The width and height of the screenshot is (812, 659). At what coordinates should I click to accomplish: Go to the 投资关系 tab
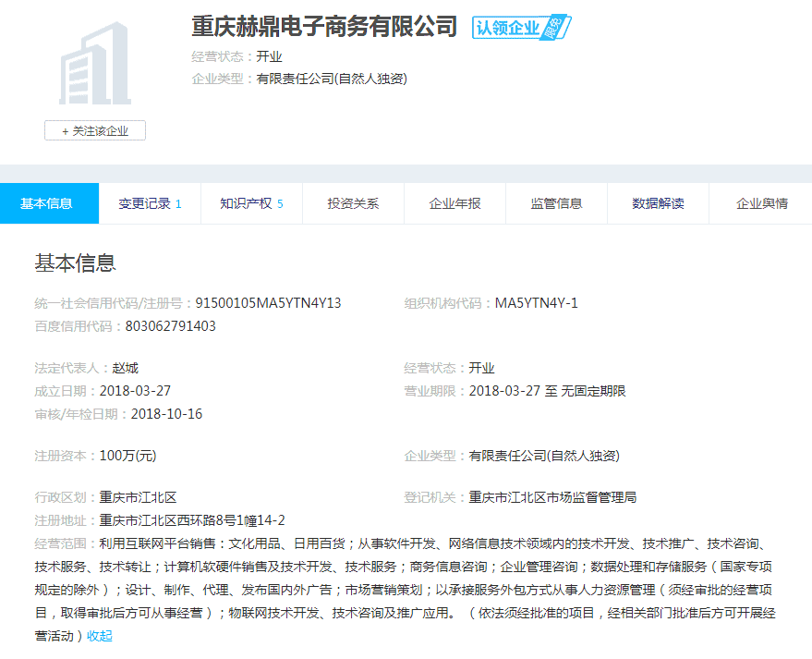(353, 203)
